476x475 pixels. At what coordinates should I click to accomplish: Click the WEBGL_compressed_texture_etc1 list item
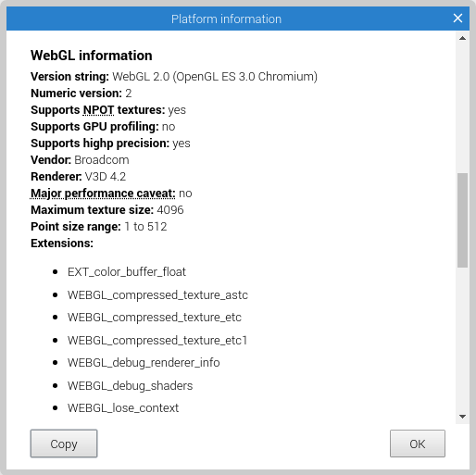point(157,341)
